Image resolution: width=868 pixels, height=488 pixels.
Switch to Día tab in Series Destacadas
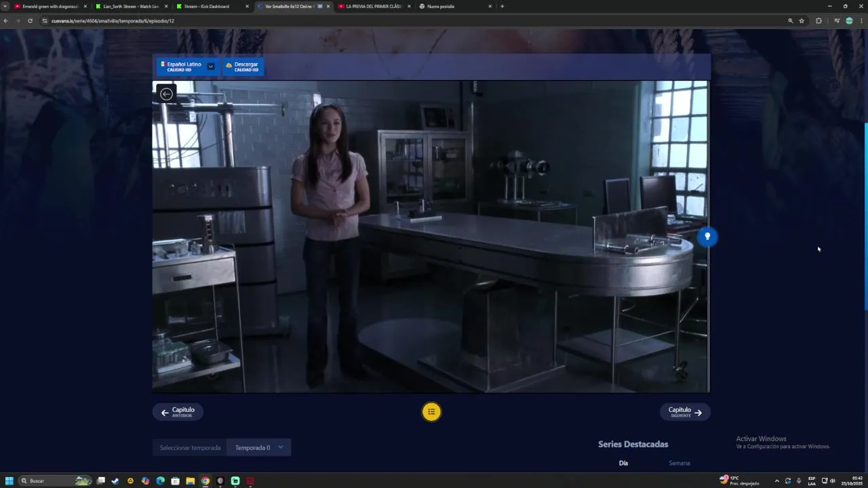pyautogui.click(x=623, y=463)
